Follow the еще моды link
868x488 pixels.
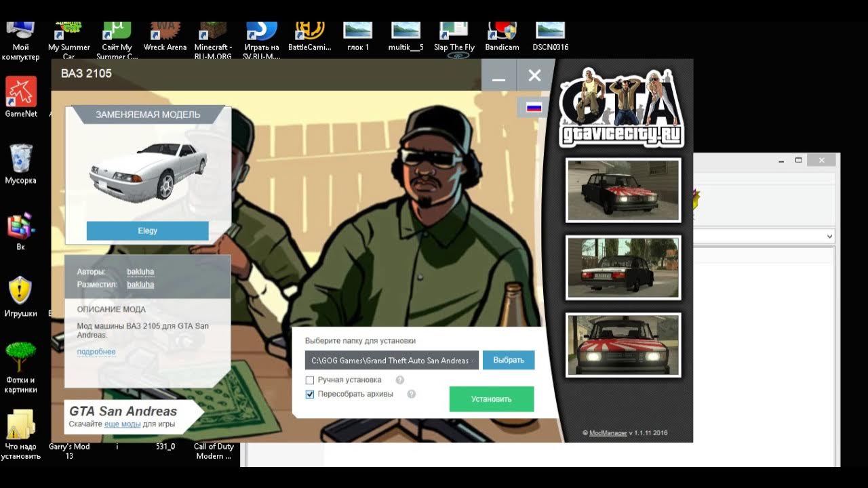[123, 424]
